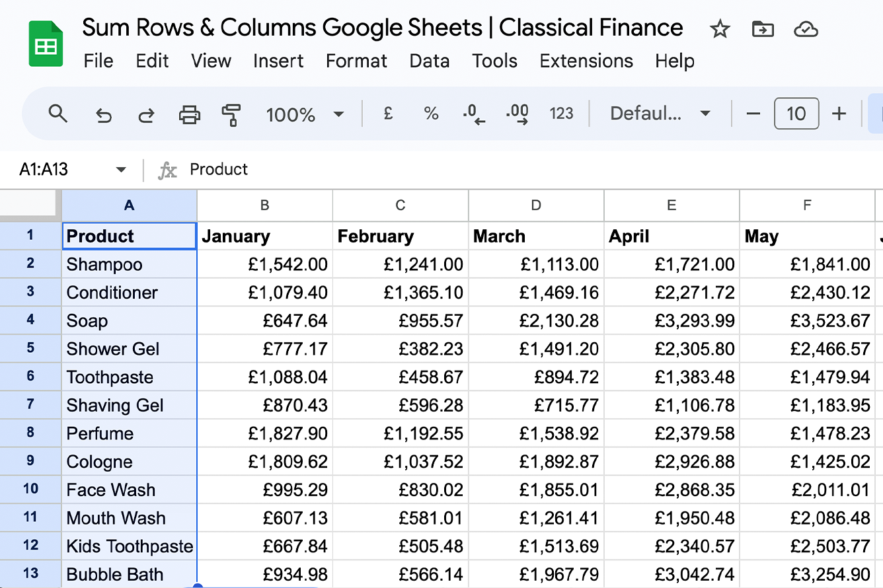Apply currency format with the £ icon
The image size is (883, 588).
pyautogui.click(x=387, y=114)
